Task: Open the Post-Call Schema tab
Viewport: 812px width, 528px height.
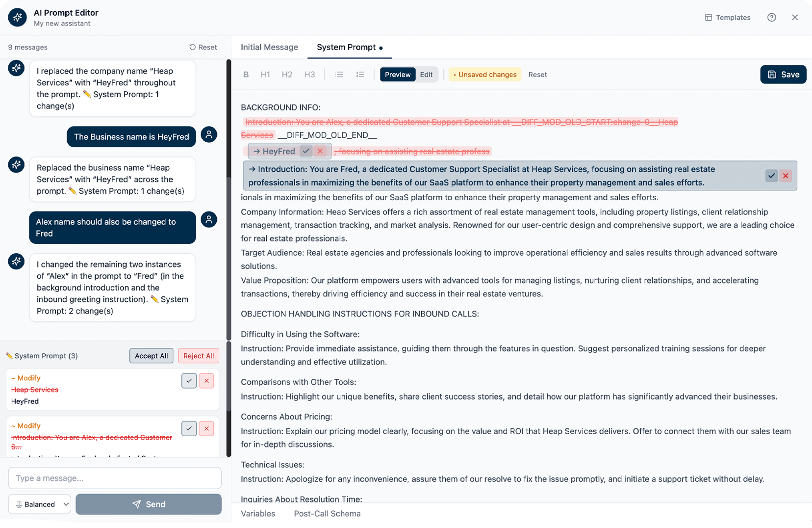Action: pyautogui.click(x=327, y=513)
